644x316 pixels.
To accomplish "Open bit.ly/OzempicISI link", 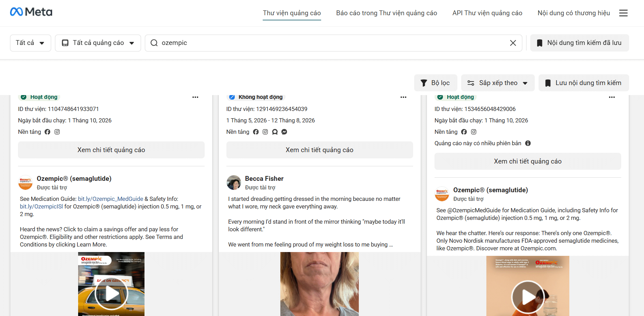I will [x=41, y=206].
